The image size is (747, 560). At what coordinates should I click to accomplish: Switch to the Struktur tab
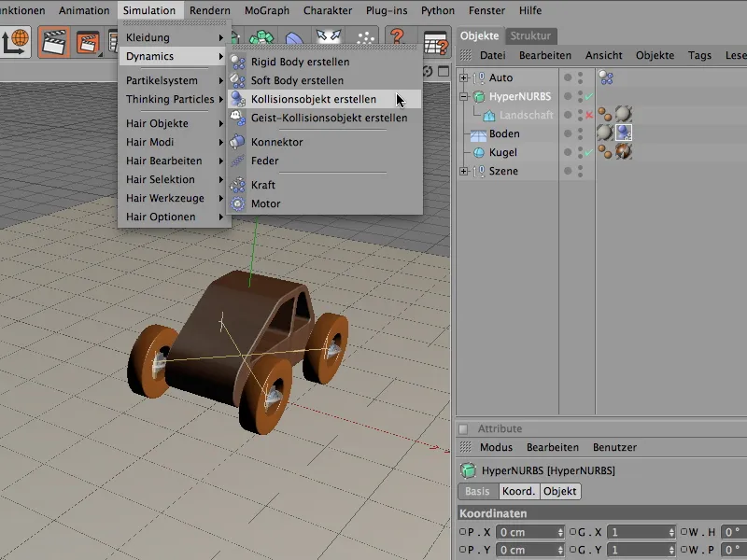531,36
